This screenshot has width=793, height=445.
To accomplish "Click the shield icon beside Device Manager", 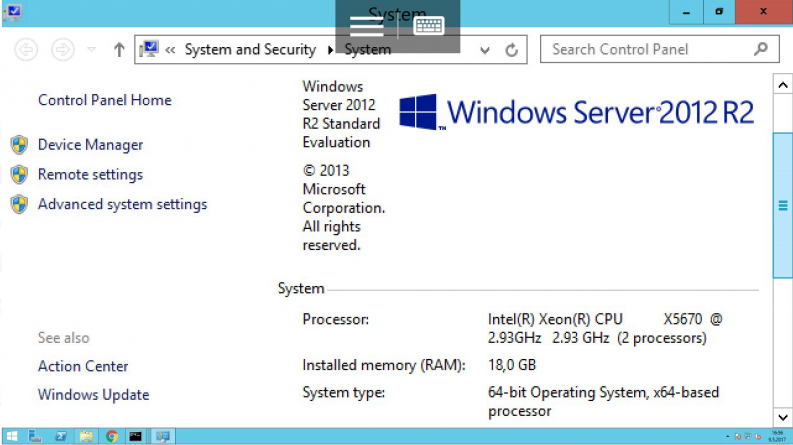I will 19,145.
